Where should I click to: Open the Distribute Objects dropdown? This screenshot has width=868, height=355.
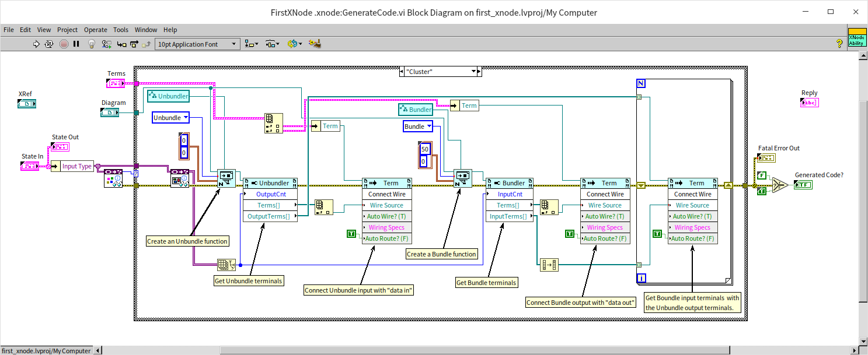coord(271,44)
